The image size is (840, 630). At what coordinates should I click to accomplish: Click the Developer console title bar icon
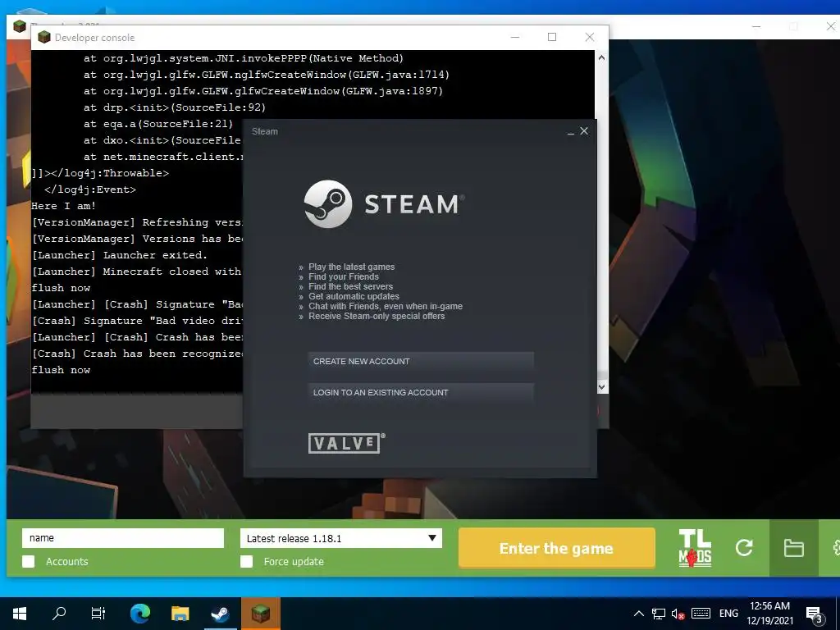44,37
